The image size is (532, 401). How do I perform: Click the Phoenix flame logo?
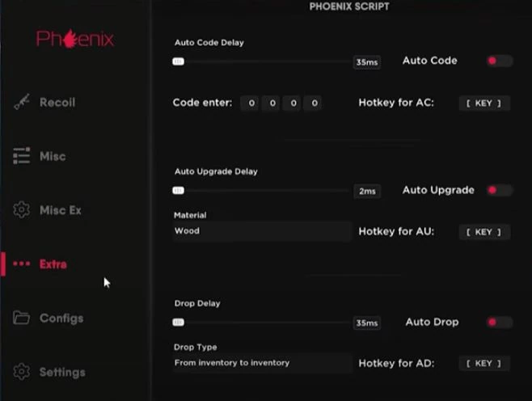[75, 39]
